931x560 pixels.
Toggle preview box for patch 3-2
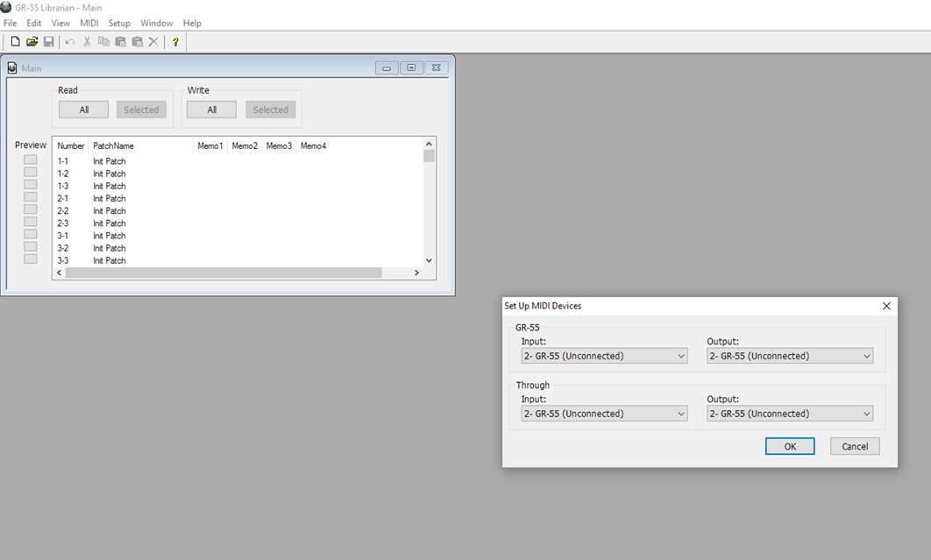coord(31,247)
